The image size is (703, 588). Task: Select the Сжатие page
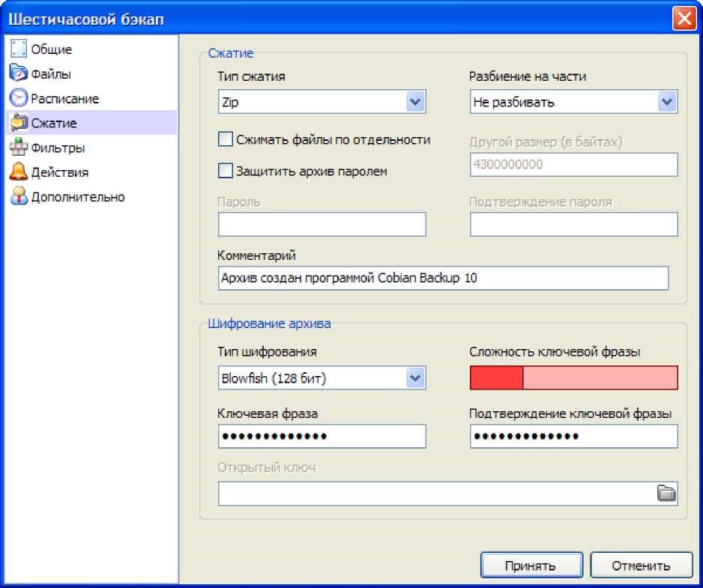[x=91, y=122]
